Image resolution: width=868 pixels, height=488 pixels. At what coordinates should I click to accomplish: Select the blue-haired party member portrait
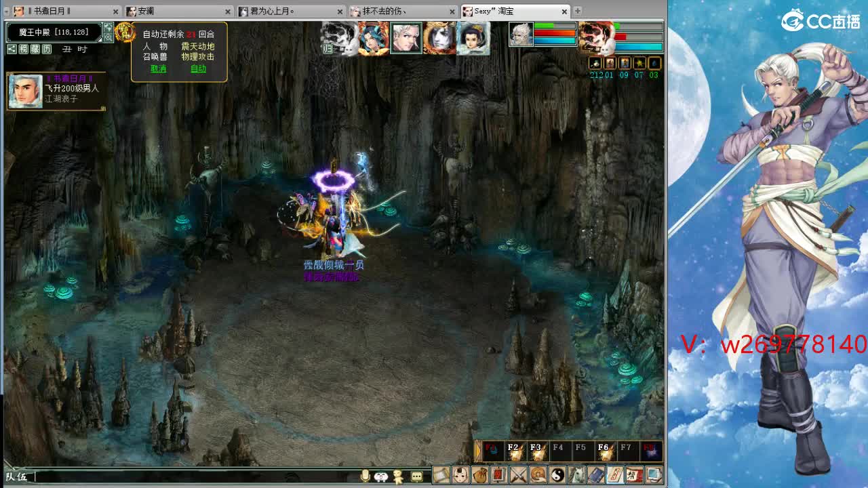coord(374,38)
